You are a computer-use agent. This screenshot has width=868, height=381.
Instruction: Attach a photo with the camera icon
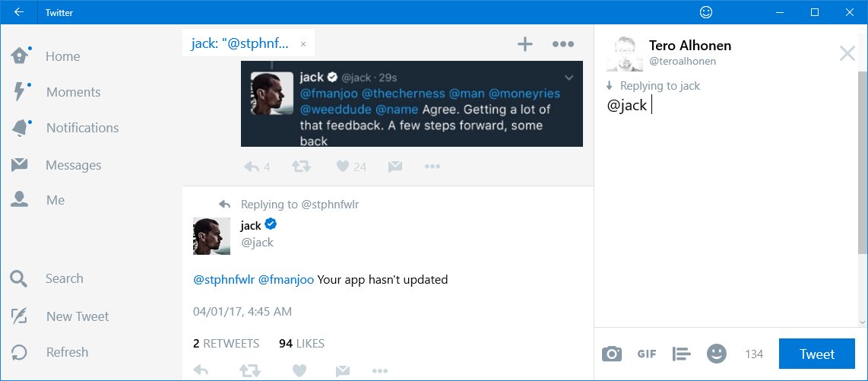pos(612,354)
